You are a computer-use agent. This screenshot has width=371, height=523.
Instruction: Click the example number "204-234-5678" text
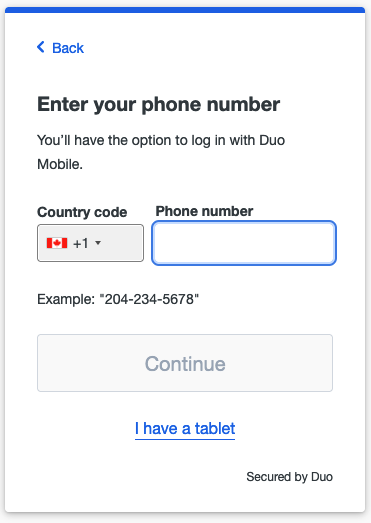point(149,299)
